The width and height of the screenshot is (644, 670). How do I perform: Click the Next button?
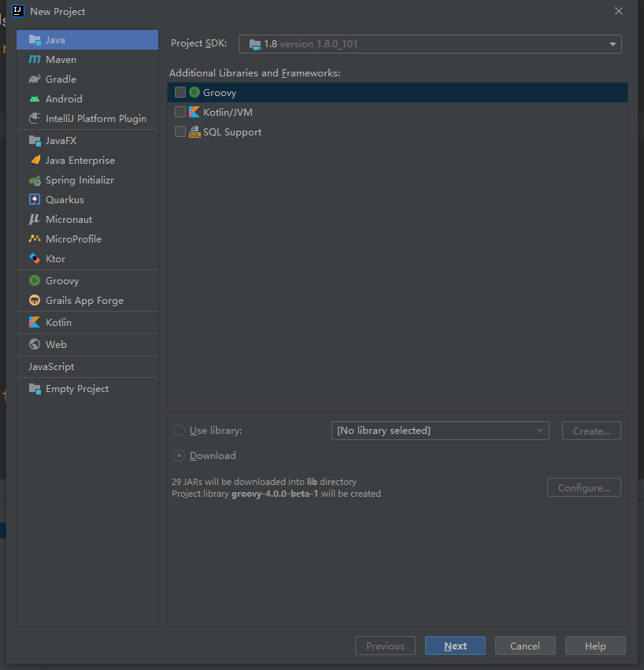(455, 646)
